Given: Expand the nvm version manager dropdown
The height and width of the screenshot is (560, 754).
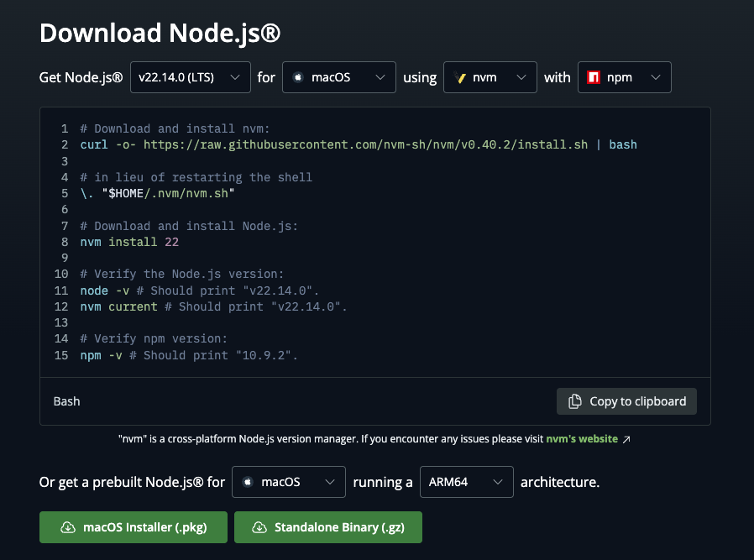Looking at the screenshot, I should (x=490, y=77).
